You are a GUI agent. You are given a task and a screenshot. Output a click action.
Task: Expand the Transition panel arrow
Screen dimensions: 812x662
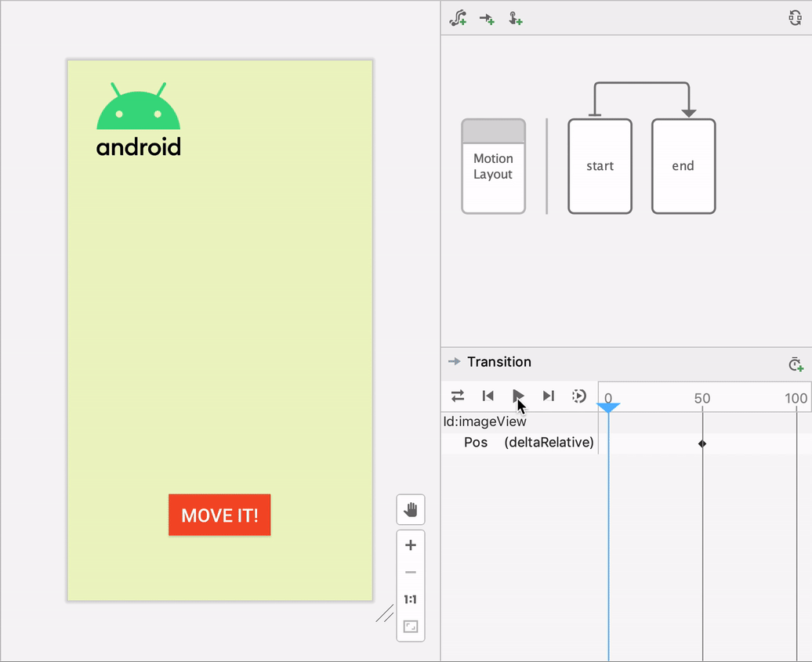tap(455, 362)
